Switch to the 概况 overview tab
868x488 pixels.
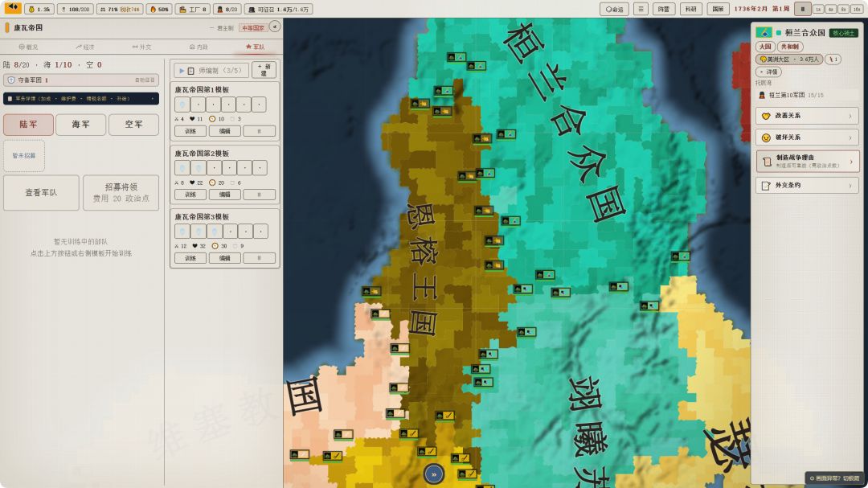click(x=28, y=47)
